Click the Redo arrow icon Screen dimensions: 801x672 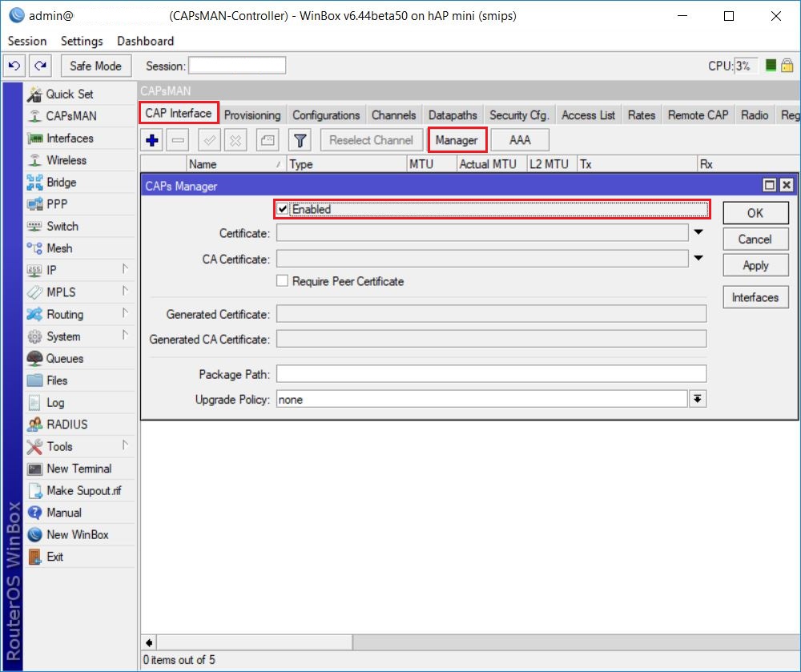click(x=40, y=66)
